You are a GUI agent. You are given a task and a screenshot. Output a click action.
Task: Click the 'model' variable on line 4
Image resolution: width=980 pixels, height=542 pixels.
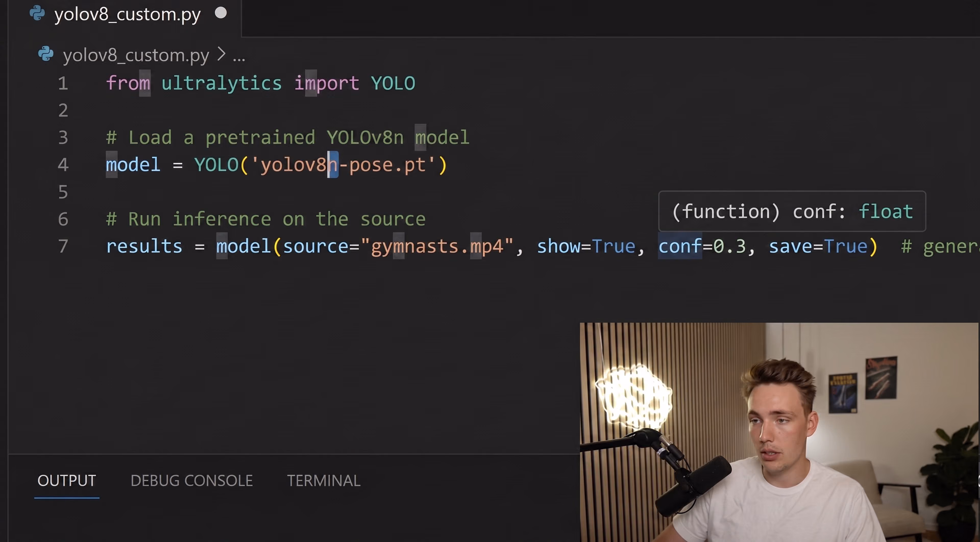pyautogui.click(x=133, y=164)
